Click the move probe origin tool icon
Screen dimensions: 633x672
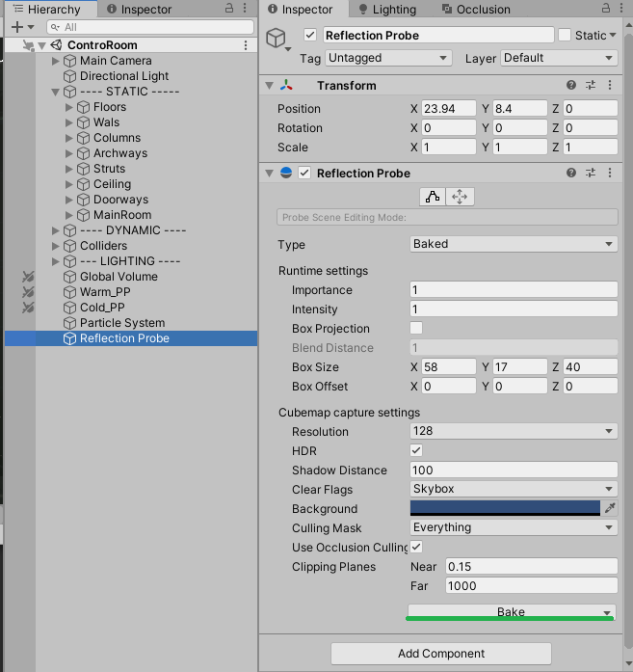click(x=460, y=197)
